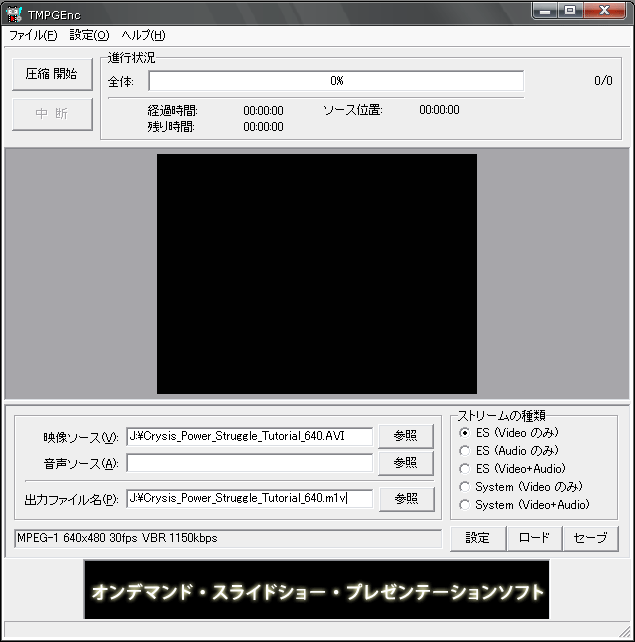
Task: Click the ロード button
Action: tap(534, 538)
